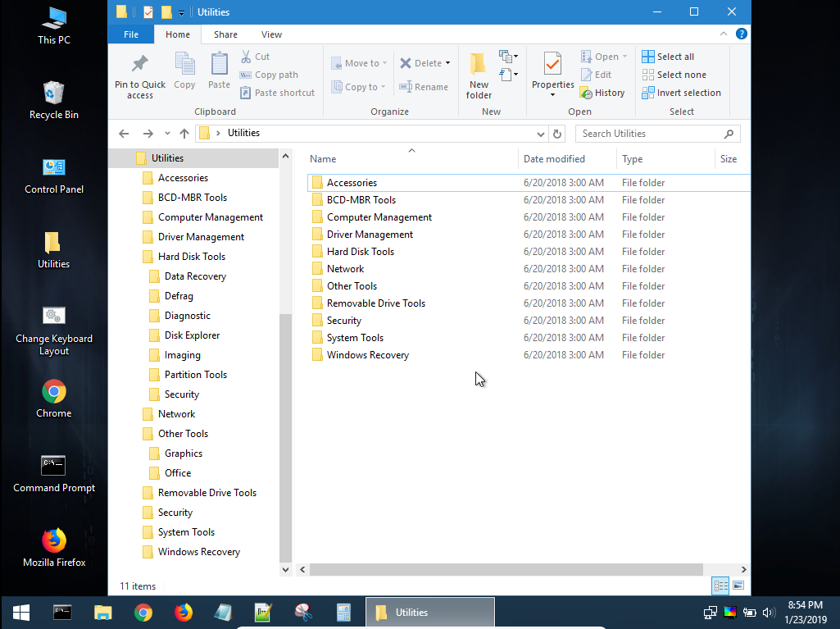Switch to the View ribbon tab
Viewport: 840px width, 629px height.
point(271,34)
